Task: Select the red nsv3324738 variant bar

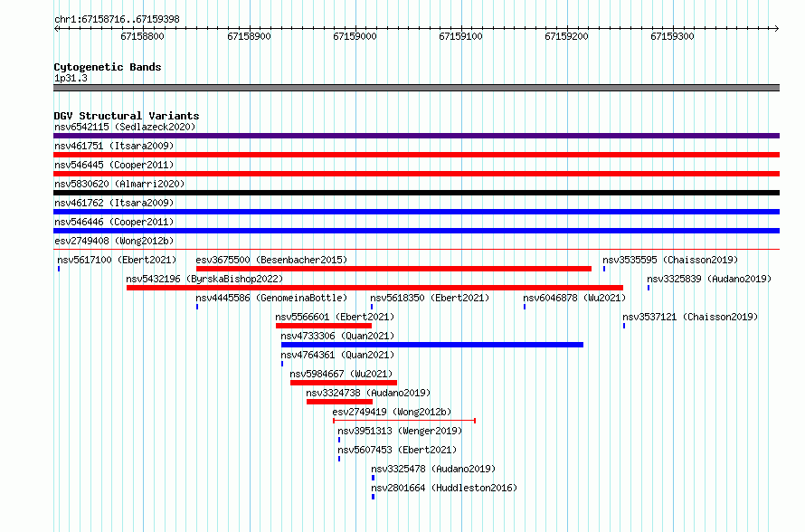Action: tap(339, 402)
